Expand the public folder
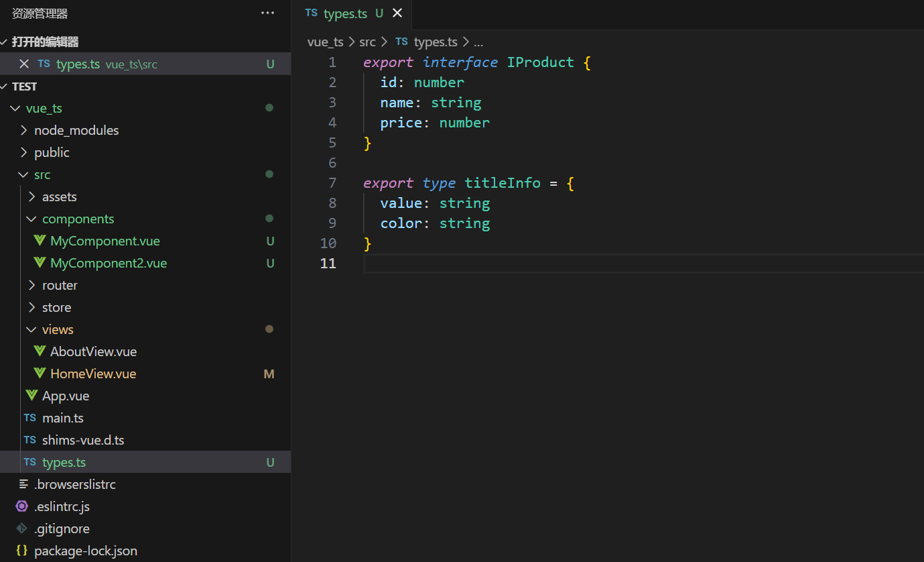Screen dimensions: 924x562 coord(24,152)
